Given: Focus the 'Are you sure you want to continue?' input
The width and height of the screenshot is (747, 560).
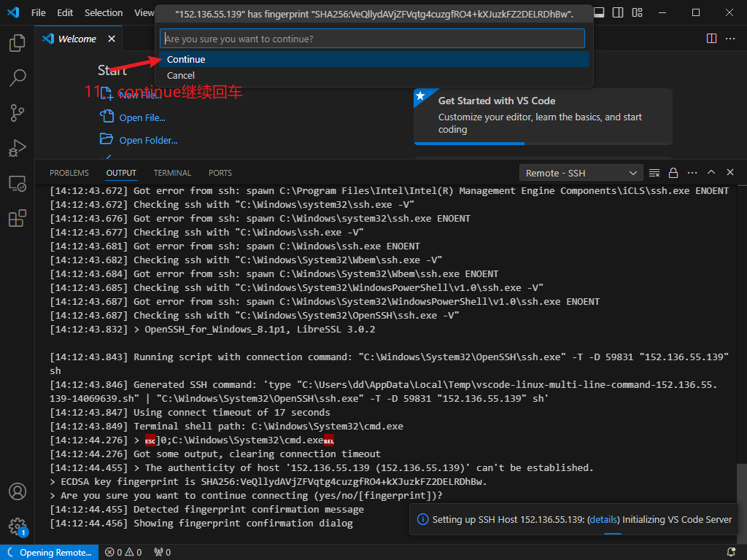Looking at the screenshot, I should pyautogui.click(x=372, y=39).
